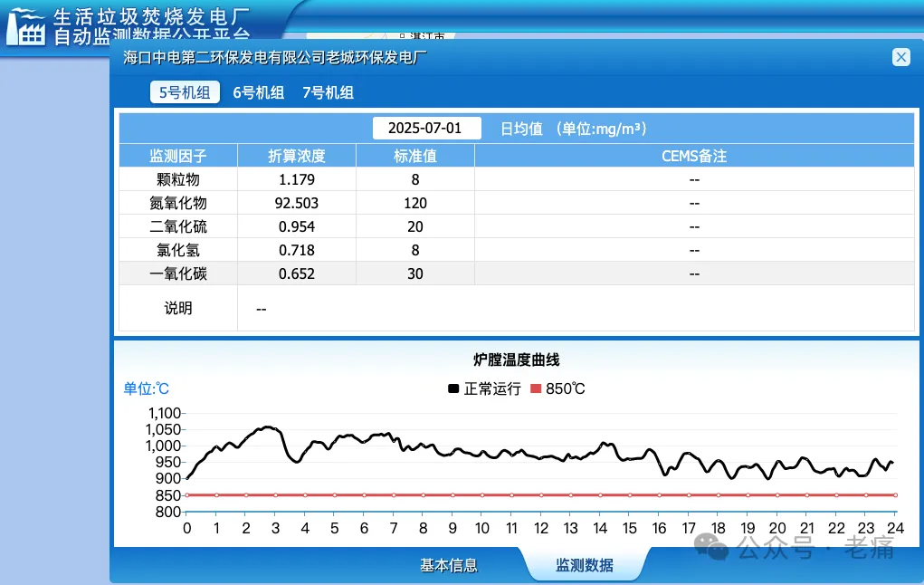Toggle the 正常运行 legend series
The image size is (924, 585).
tap(484, 388)
